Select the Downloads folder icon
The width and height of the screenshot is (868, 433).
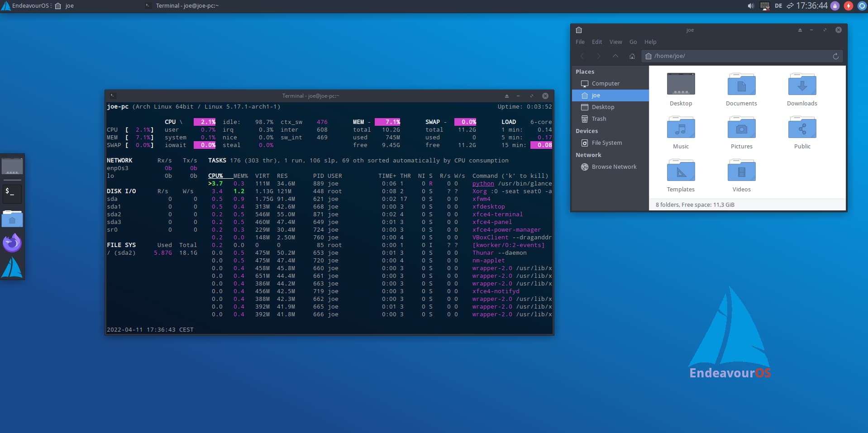(802, 90)
